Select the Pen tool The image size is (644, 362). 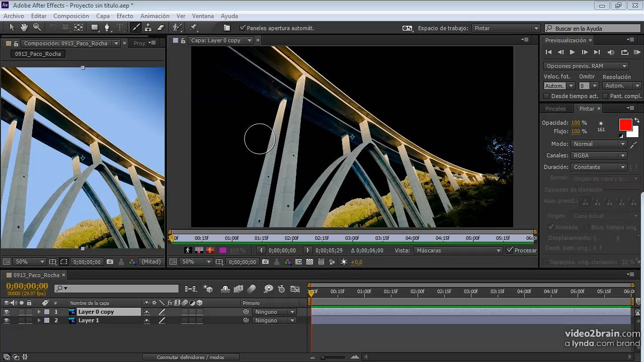pos(107,28)
